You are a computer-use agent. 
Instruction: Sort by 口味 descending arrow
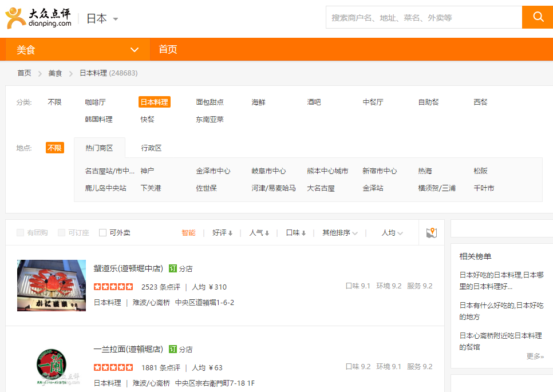click(303, 233)
